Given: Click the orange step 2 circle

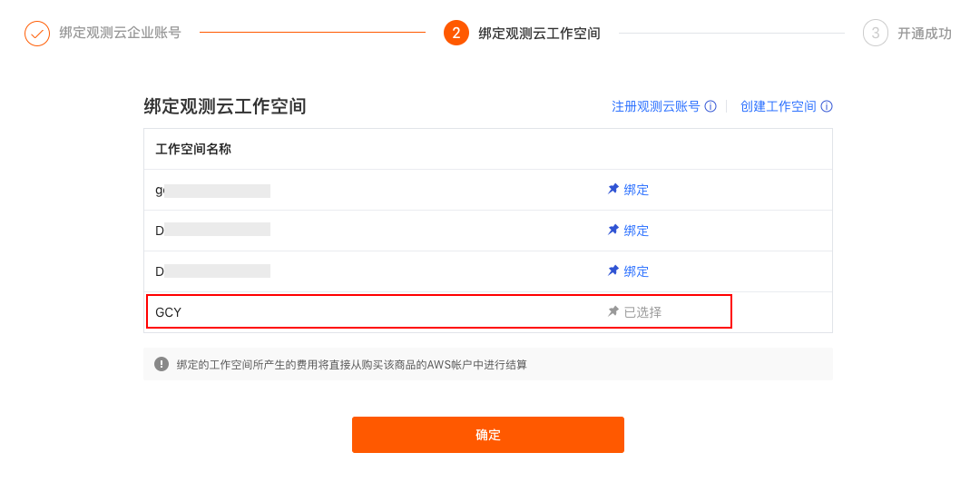Looking at the screenshot, I should point(456,34).
